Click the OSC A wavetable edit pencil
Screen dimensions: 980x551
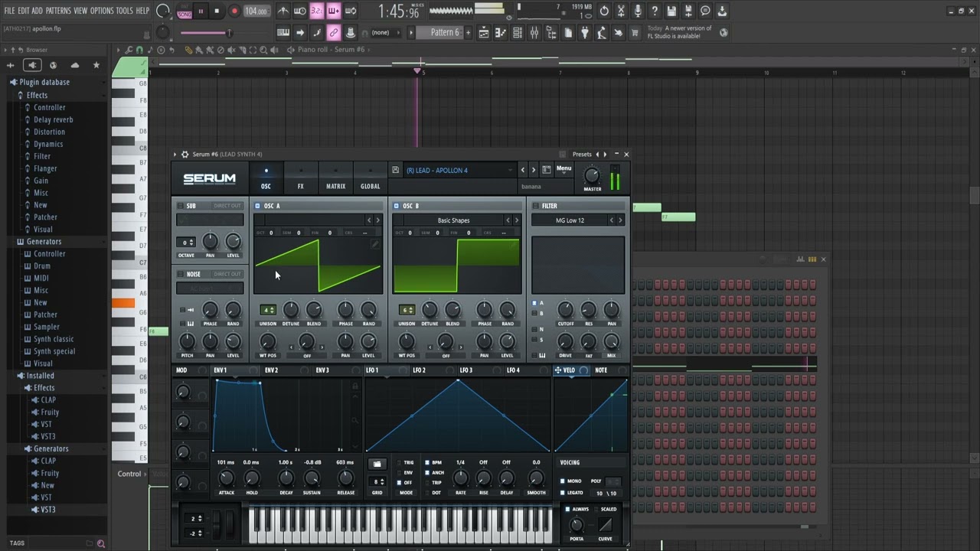click(x=375, y=244)
